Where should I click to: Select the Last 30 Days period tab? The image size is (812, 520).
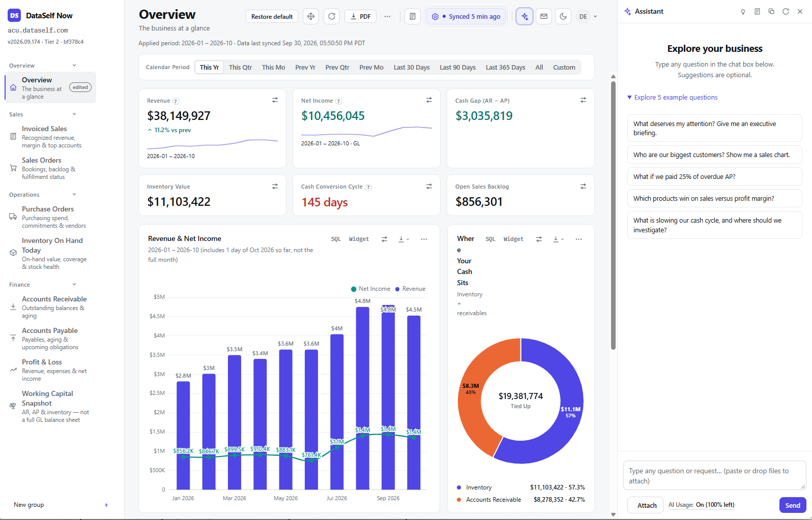click(412, 67)
